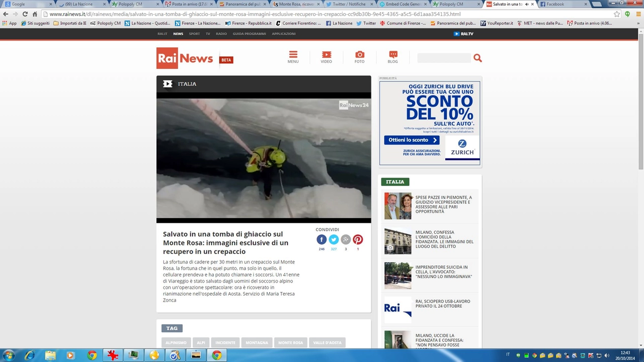Open Windows Explorer folder from taskbar
Viewport: 644px width, 362px height.
[50, 355]
